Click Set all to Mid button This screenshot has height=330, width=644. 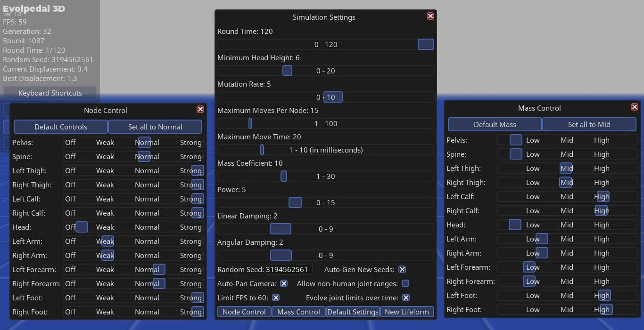pos(589,124)
